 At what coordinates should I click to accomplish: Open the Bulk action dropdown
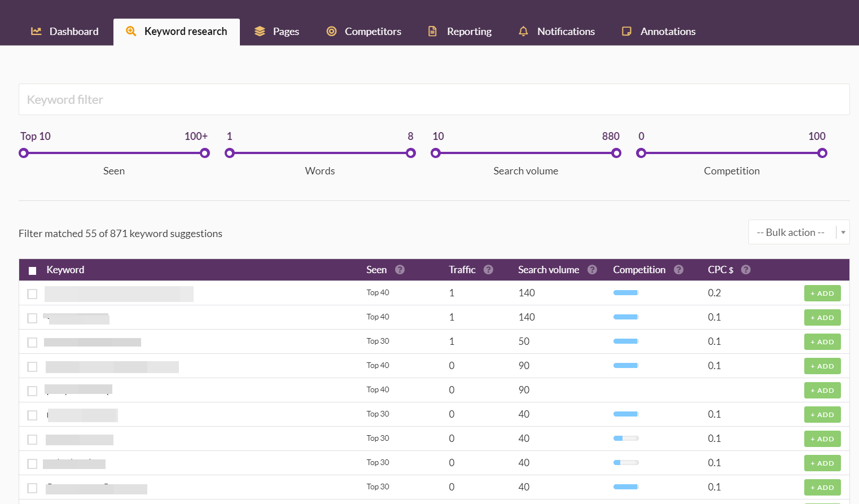(790, 233)
